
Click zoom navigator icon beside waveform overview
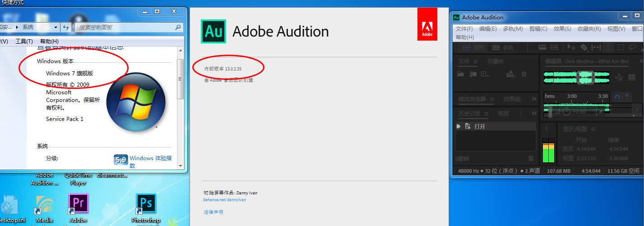tap(619, 78)
